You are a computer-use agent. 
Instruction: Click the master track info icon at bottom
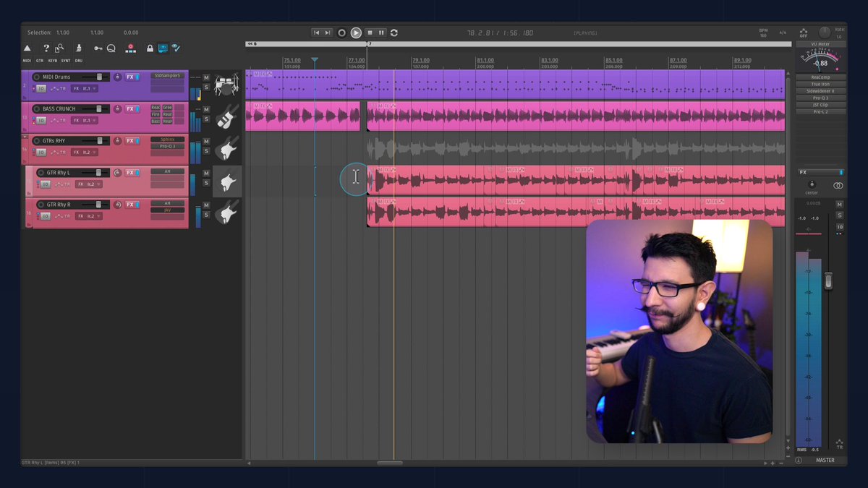(x=799, y=460)
